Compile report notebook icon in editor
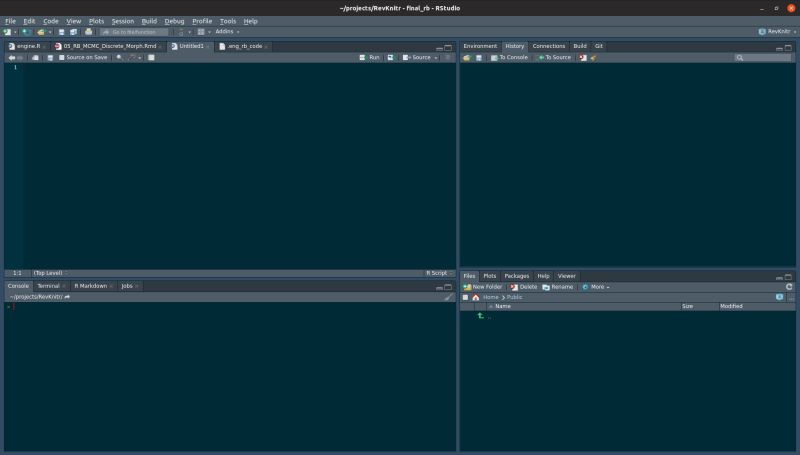 click(151, 58)
